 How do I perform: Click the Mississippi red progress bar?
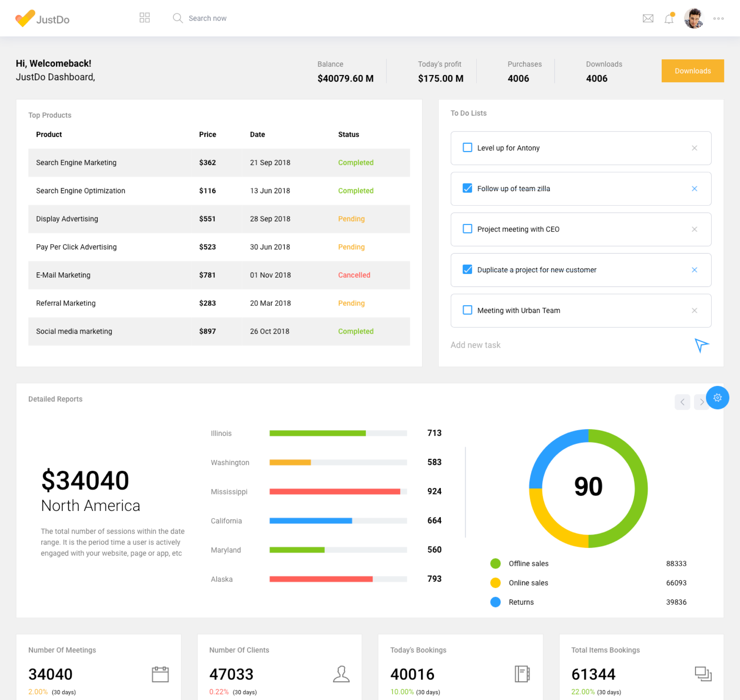[x=335, y=491]
